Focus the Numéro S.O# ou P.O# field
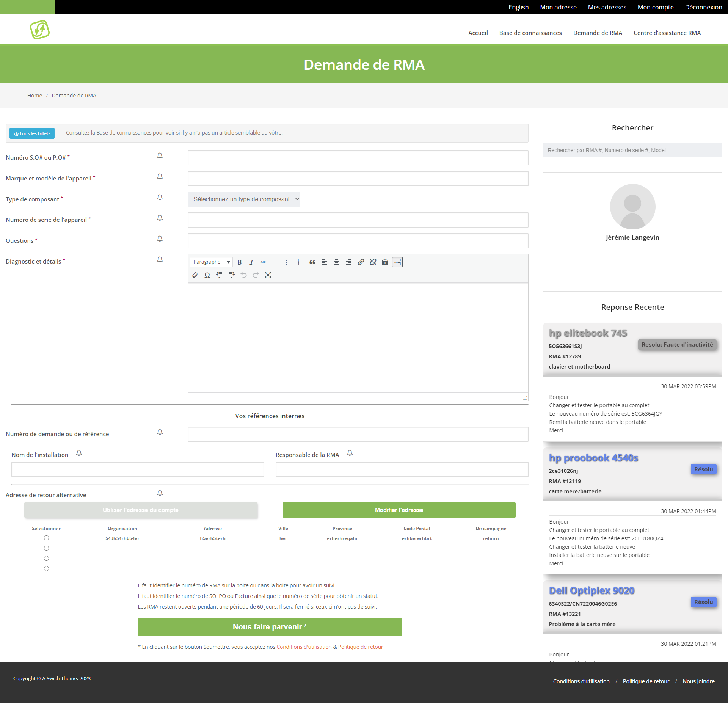Screen dimensions: 728x703 pyautogui.click(x=358, y=158)
